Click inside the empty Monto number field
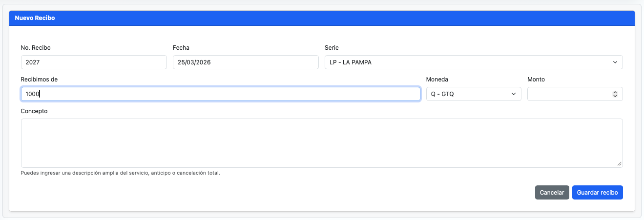644x220 pixels. click(x=568, y=94)
